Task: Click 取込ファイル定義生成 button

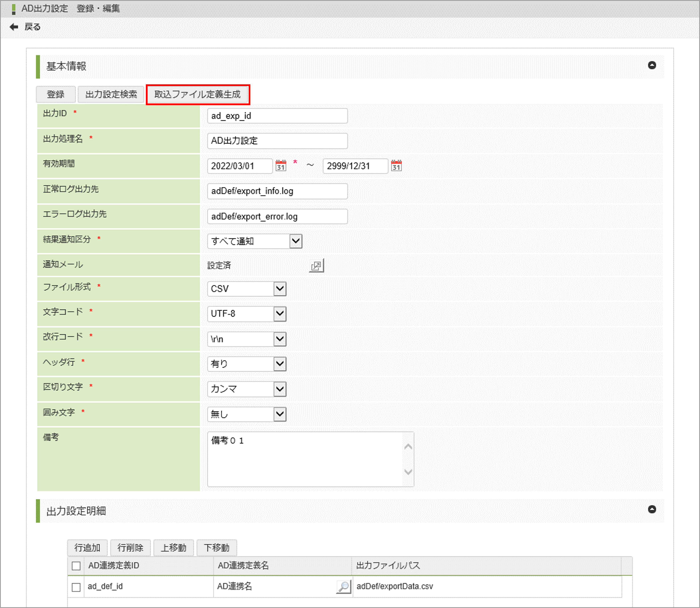Action: pyautogui.click(x=198, y=94)
